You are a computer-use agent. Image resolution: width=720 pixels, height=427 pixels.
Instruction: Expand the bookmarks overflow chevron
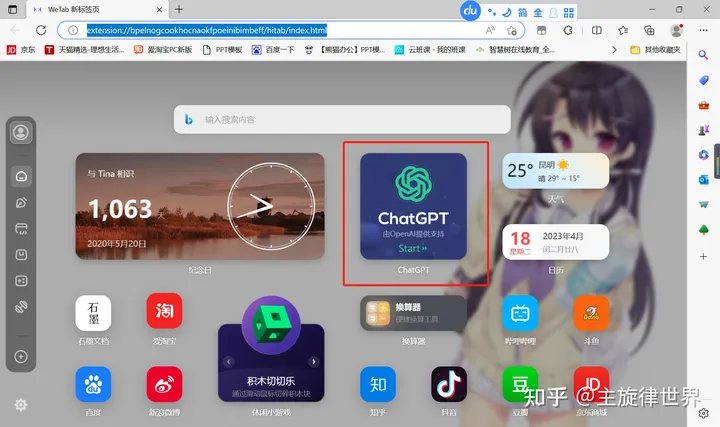(614, 50)
